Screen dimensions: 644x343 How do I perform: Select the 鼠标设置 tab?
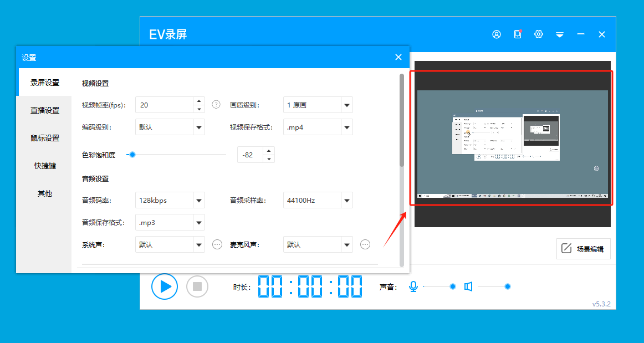coord(45,138)
